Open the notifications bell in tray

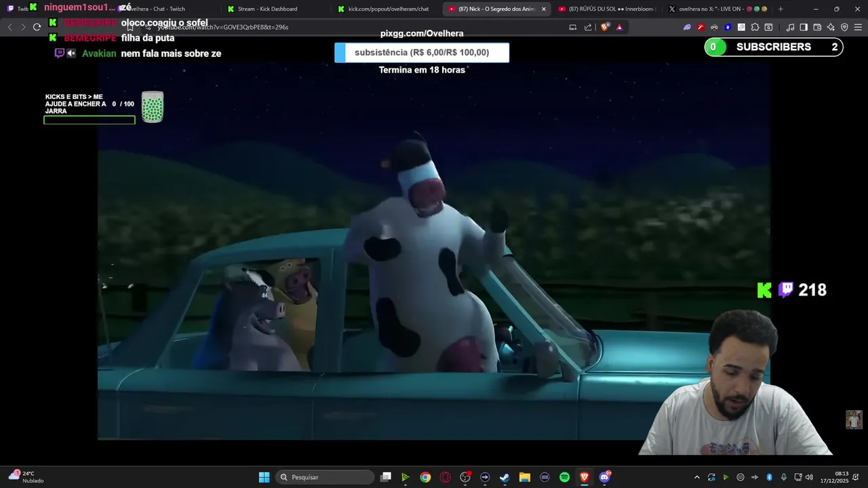856,477
